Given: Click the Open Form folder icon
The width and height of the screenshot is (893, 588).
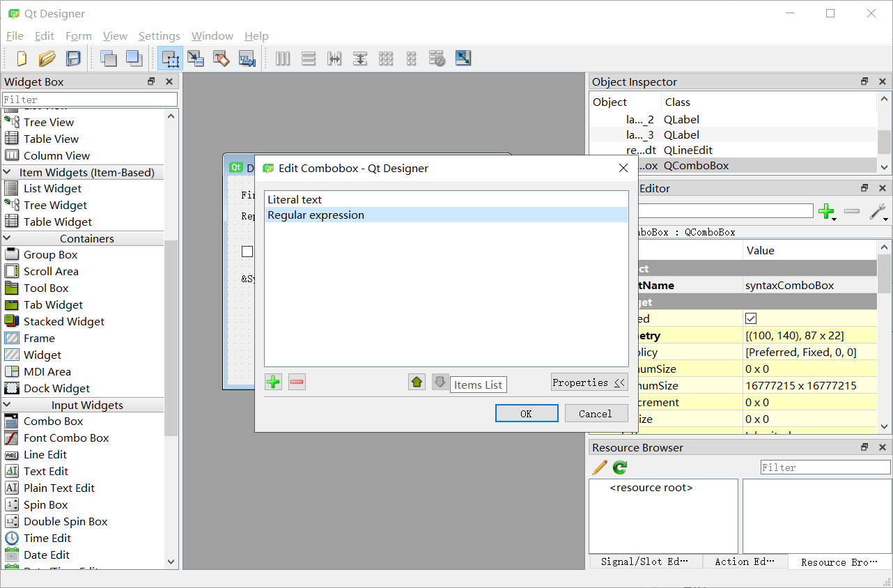Looking at the screenshot, I should [x=47, y=59].
